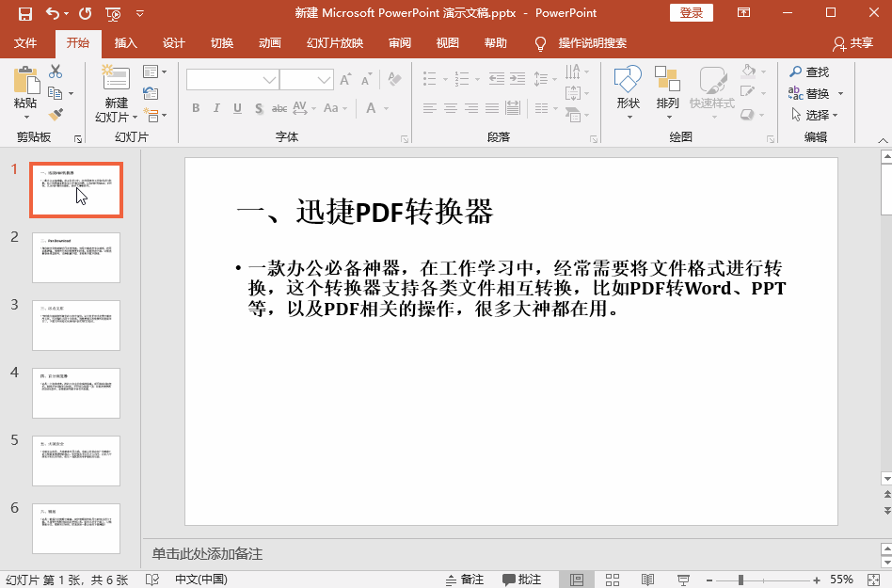The width and height of the screenshot is (892, 588).
Task: Toggle Underline formatting
Action: click(x=236, y=108)
